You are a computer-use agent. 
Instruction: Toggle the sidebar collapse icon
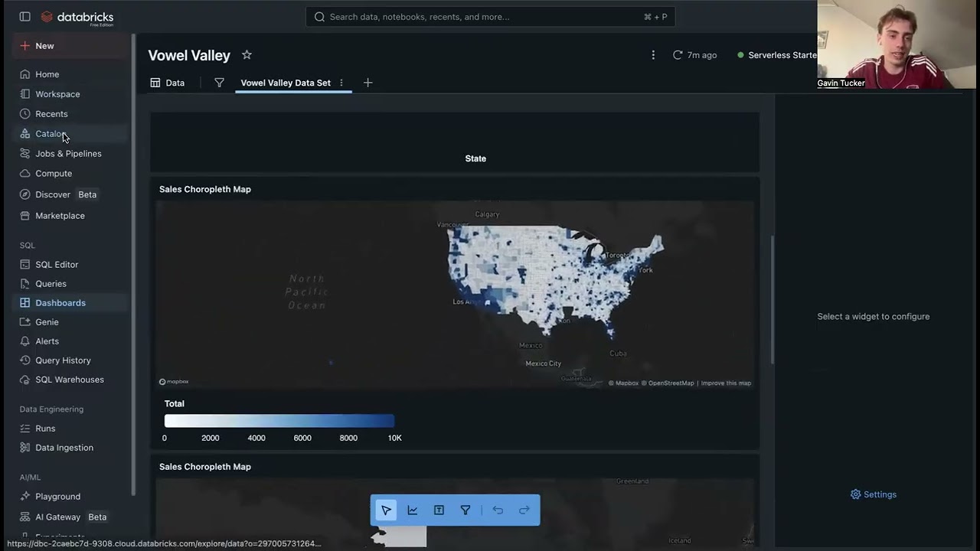point(24,17)
